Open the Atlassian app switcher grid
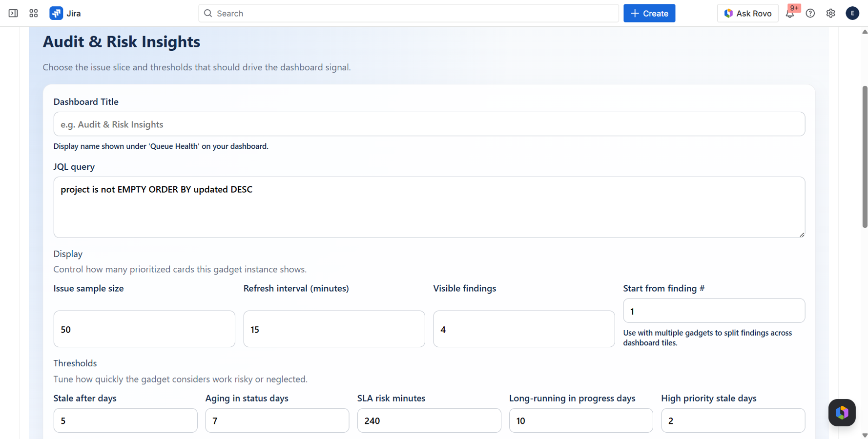 [x=33, y=13]
